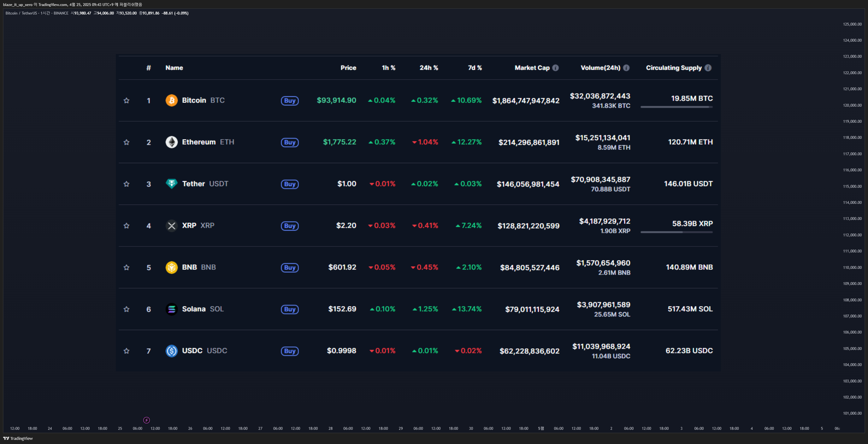Viewport: 868px width, 444px height.
Task: Click the Ethereum diamond logo
Action: click(x=172, y=142)
